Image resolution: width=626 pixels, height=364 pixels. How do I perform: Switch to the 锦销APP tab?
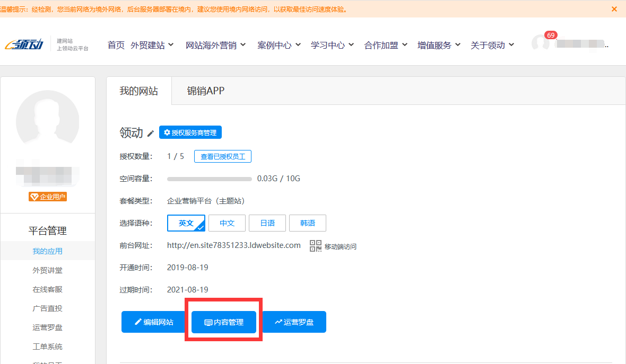pyautogui.click(x=206, y=91)
